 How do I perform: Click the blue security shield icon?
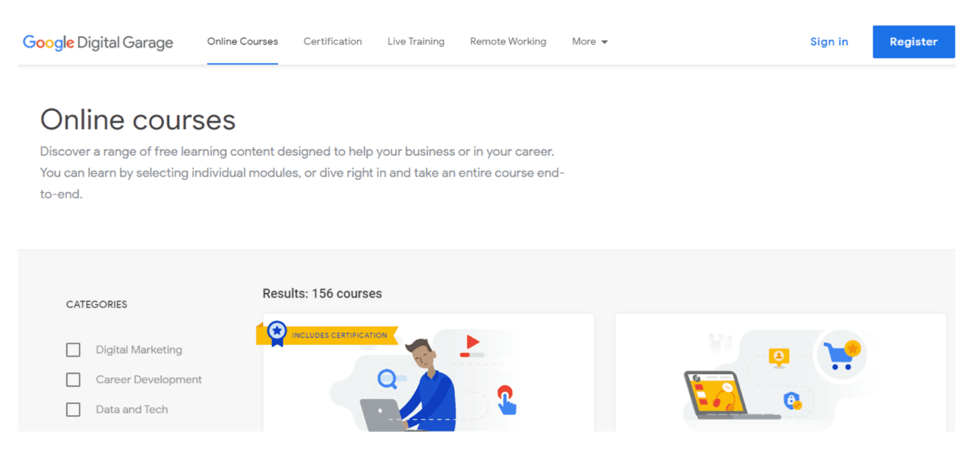[792, 400]
